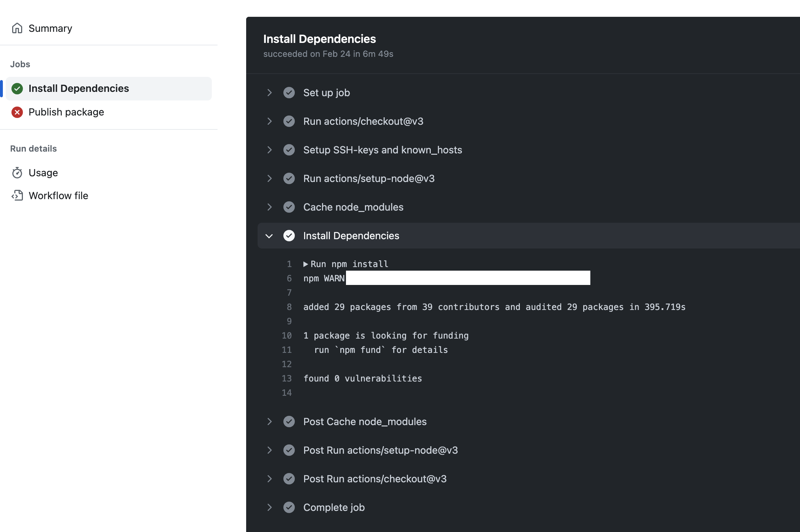Expand the Post Cache node_modules step

pos(269,422)
